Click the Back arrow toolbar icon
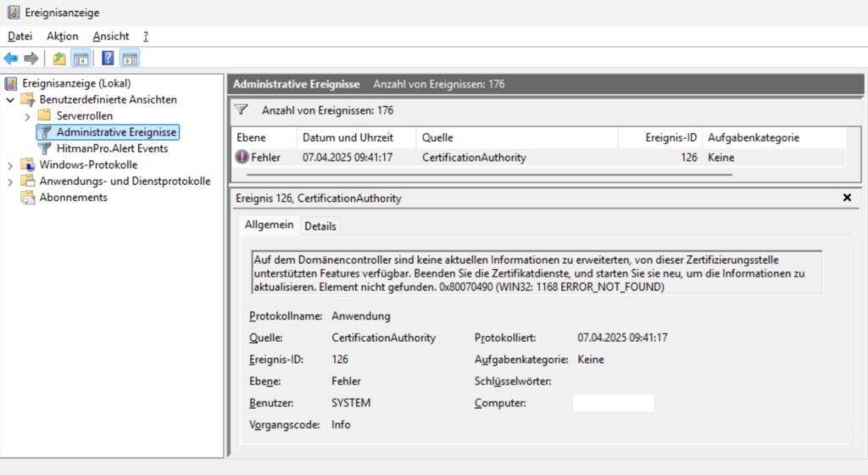The height and width of the screenshot is (475, 868). tap(10, 59)
